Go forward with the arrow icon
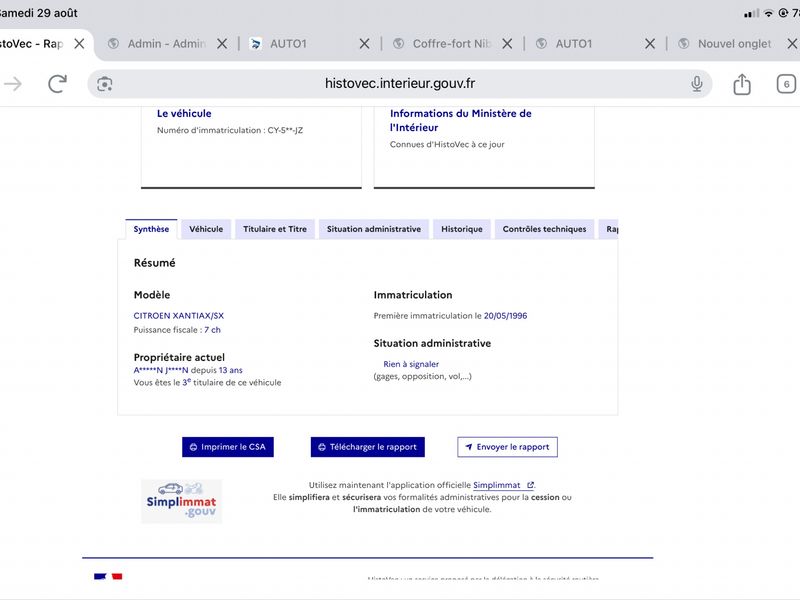Viewport: 800px width, 600px height. pyautogui.click(x=13, y=84)
